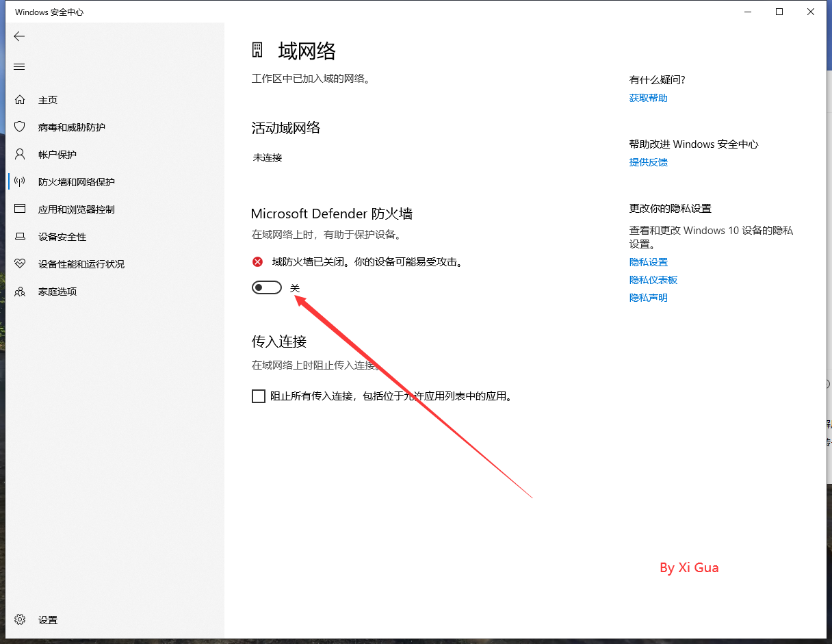Open settings via the gear icon
This screenshot has width=832, height=644.
[20, 619]
